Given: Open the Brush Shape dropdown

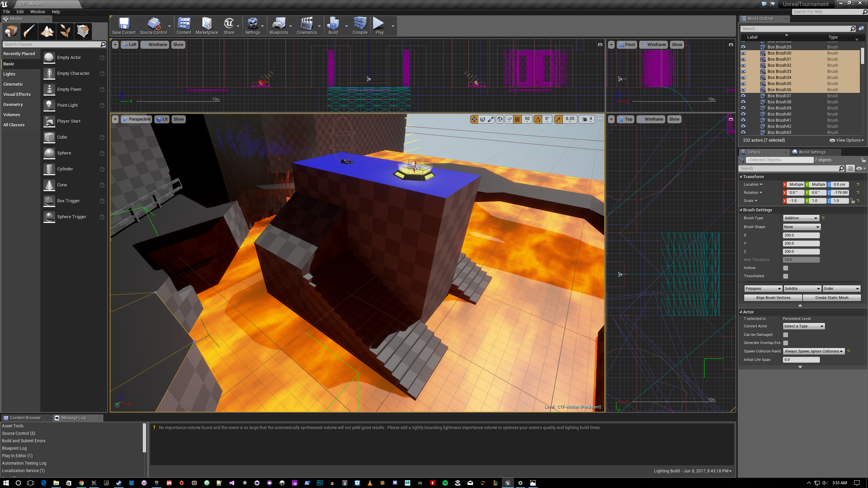Looking at the screenshot, I should click(x=802, y=227).
